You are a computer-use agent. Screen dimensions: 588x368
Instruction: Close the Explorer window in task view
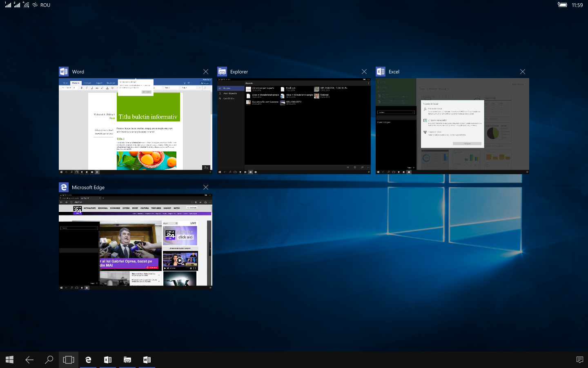click(x=364, y=72)
